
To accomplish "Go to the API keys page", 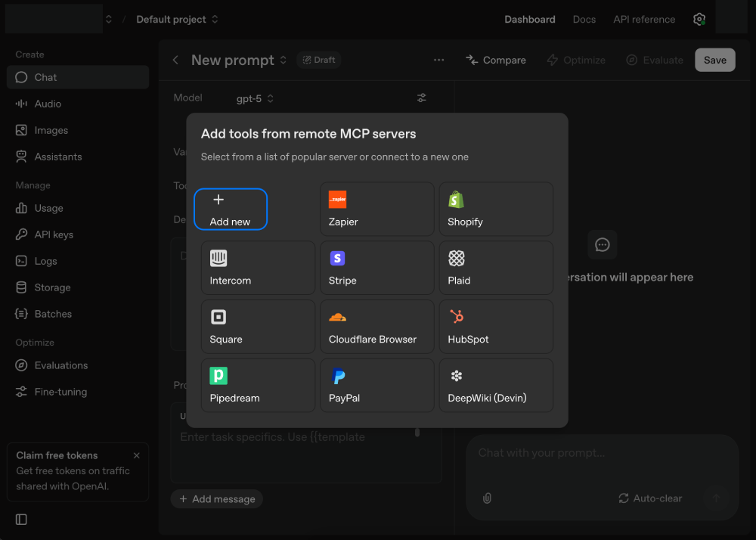I will tap(78, 234).
